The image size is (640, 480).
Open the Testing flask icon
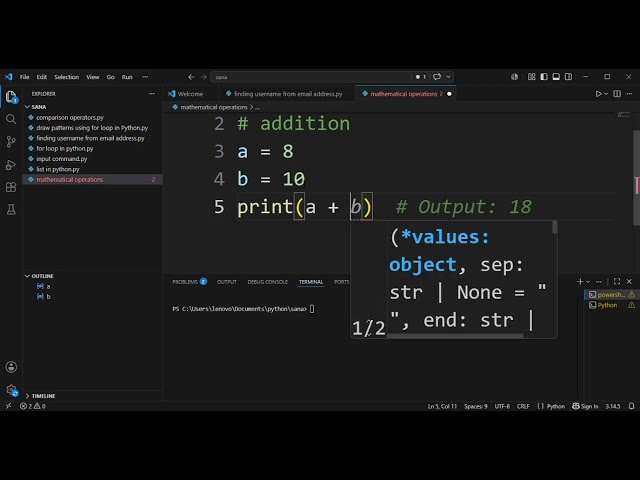[11, 209]
